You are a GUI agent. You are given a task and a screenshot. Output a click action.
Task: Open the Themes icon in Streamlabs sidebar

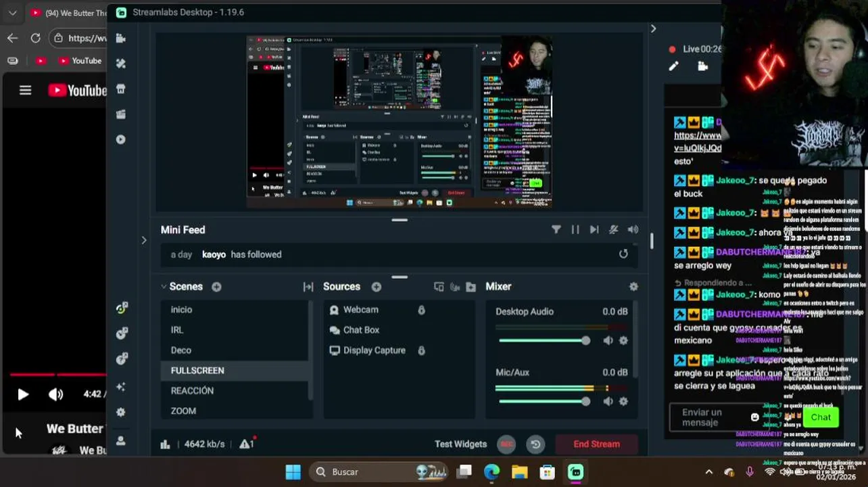[x=121, y=64]
